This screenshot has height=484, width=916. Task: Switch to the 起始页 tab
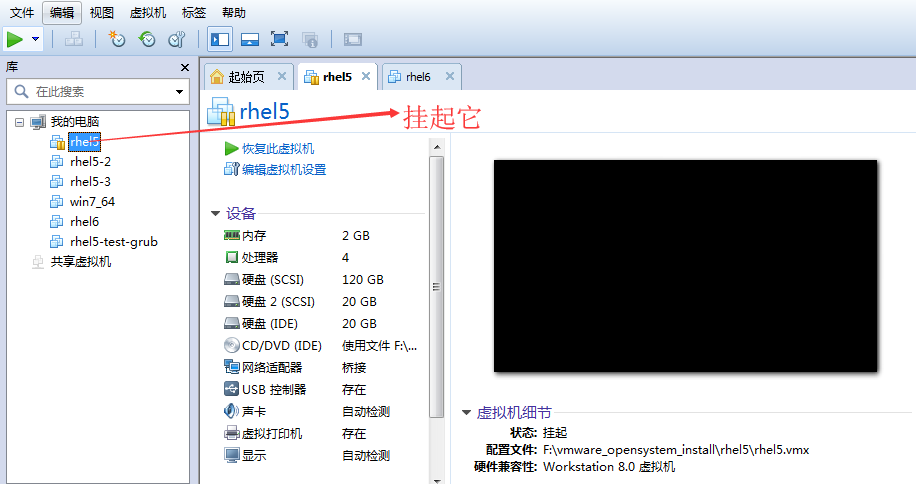click(246, 76)
